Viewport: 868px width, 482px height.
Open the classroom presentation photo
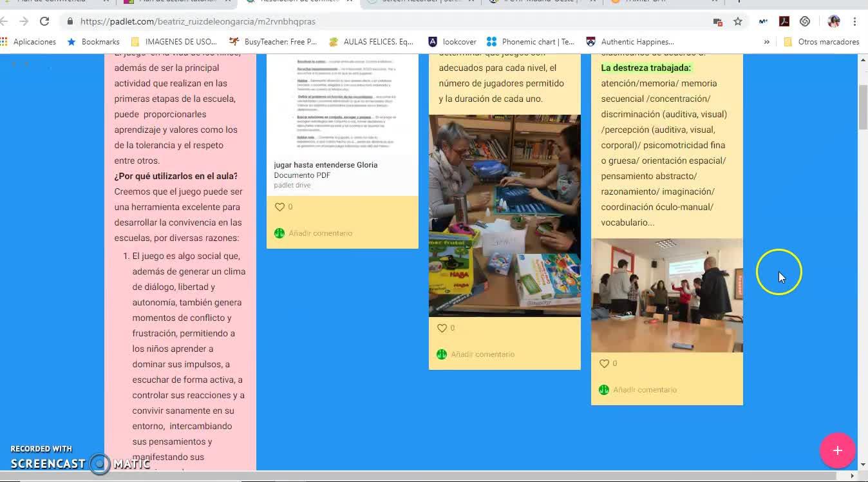[x=667, y=295]
